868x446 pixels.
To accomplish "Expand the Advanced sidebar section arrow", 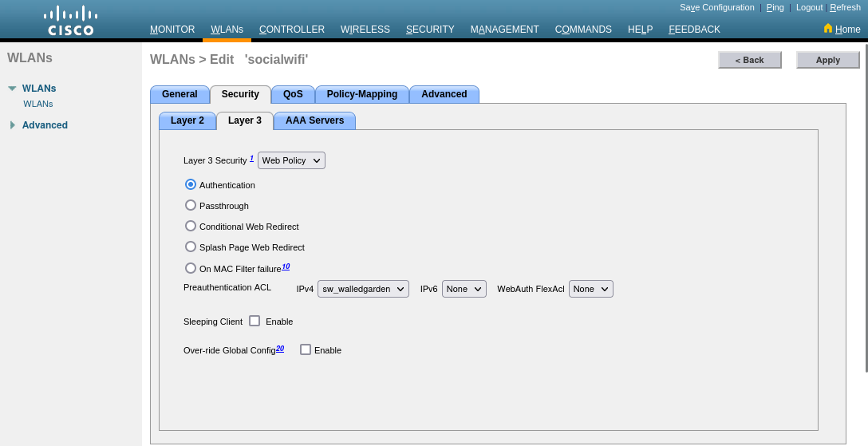I will [x=12, y=125].
